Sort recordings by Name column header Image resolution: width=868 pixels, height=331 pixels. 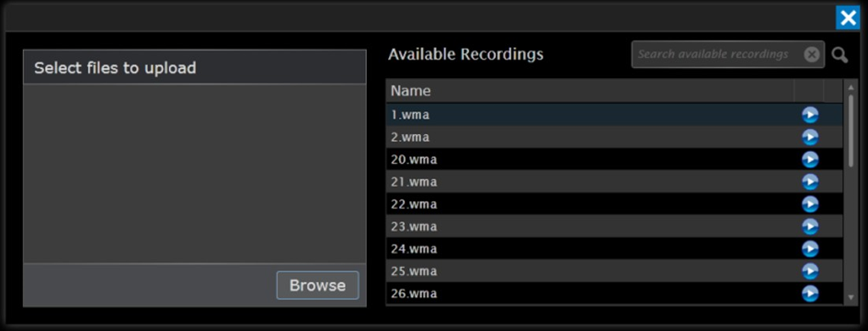point(589,91)
